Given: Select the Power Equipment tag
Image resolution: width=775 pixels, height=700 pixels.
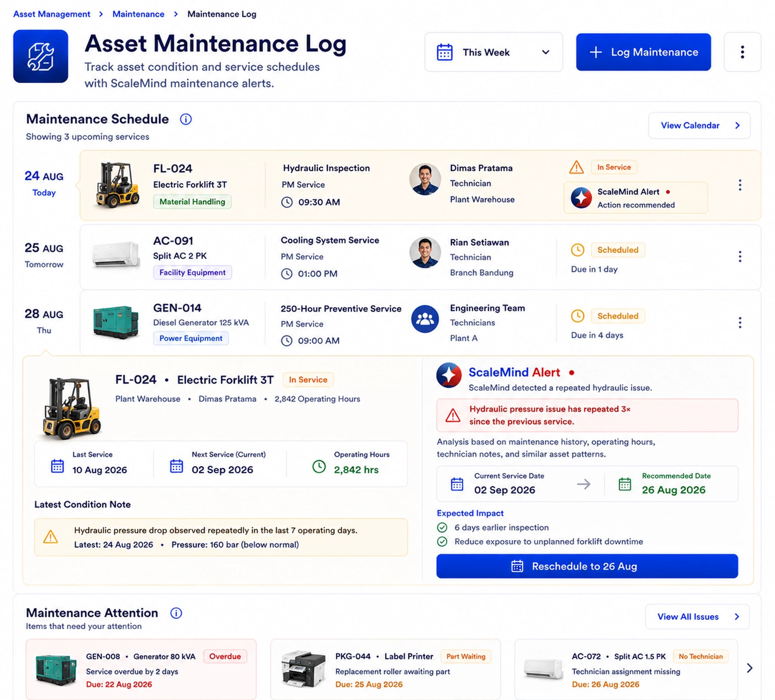Looking at the screenshot, I should (191, 338).
